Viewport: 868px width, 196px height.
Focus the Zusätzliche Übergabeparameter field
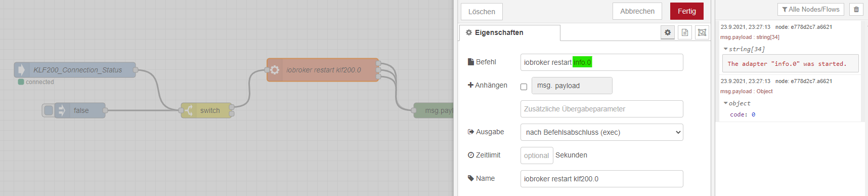point(602,109)
